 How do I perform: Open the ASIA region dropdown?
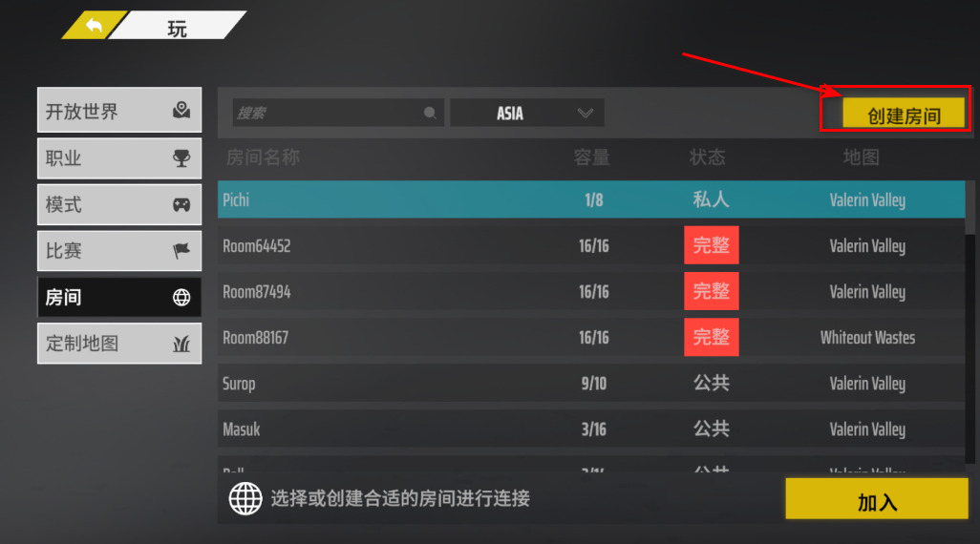[527, 113]
